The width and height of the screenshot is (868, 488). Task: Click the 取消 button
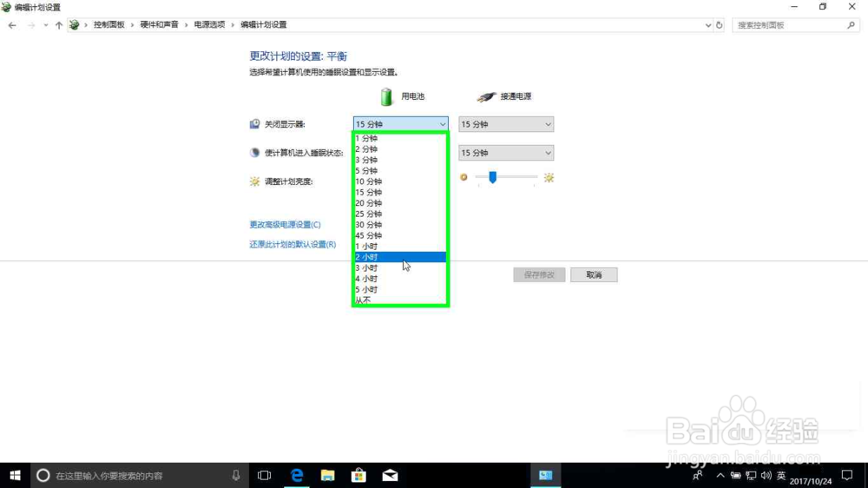pos(594,274)
